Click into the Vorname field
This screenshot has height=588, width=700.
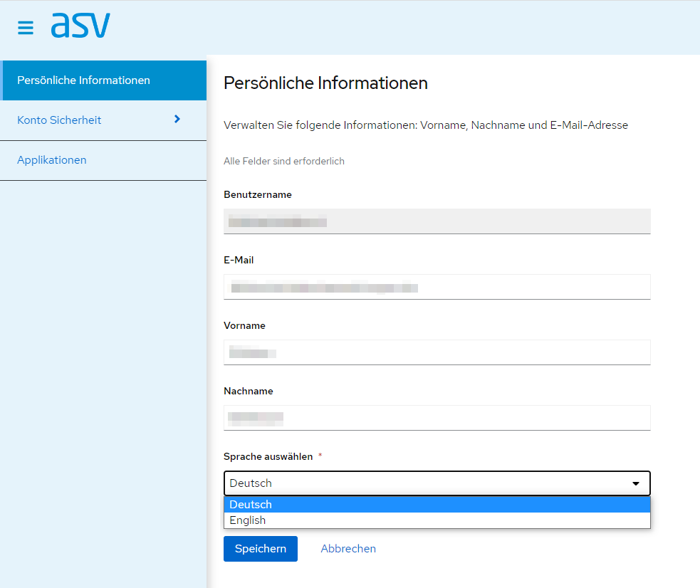pyautogui.click(x=437, y=352)
